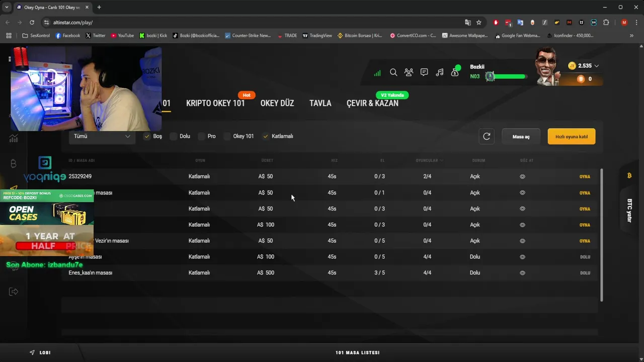Watch Vezir'ın masası via eye icon

tap(522, 241)
